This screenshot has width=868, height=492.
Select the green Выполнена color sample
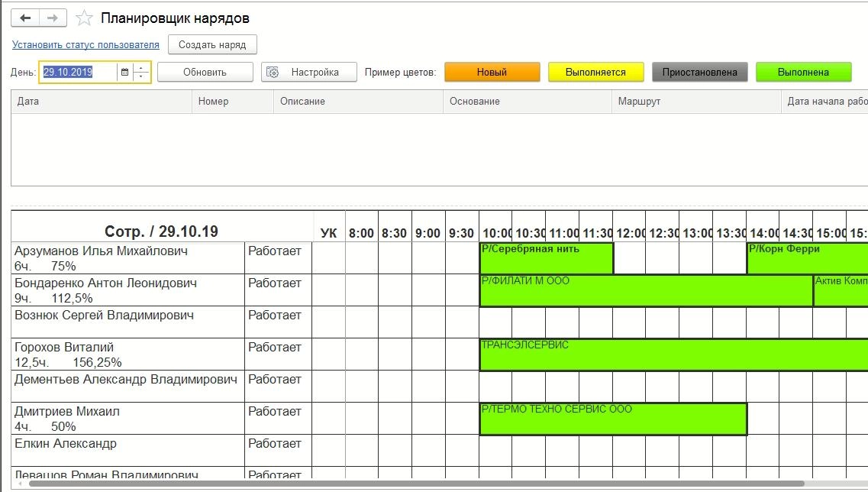click(x=803, y=72)
